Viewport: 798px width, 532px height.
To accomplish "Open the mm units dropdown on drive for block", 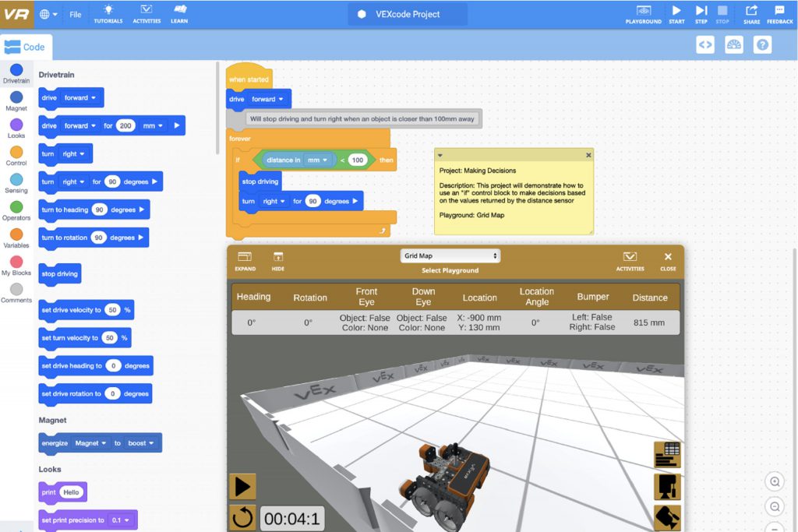I will (153, 125).
